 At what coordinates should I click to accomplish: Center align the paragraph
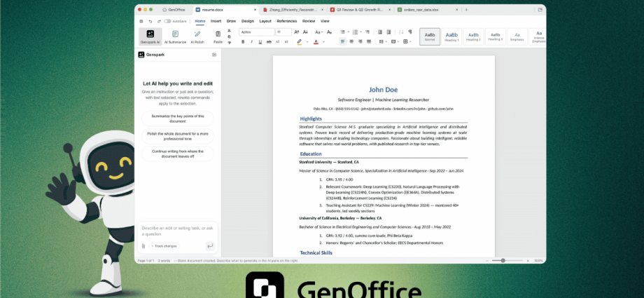tap(351, 41)
